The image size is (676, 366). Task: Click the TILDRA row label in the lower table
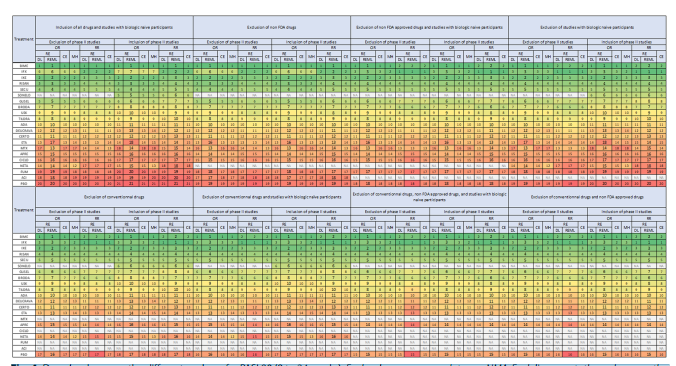24,289
